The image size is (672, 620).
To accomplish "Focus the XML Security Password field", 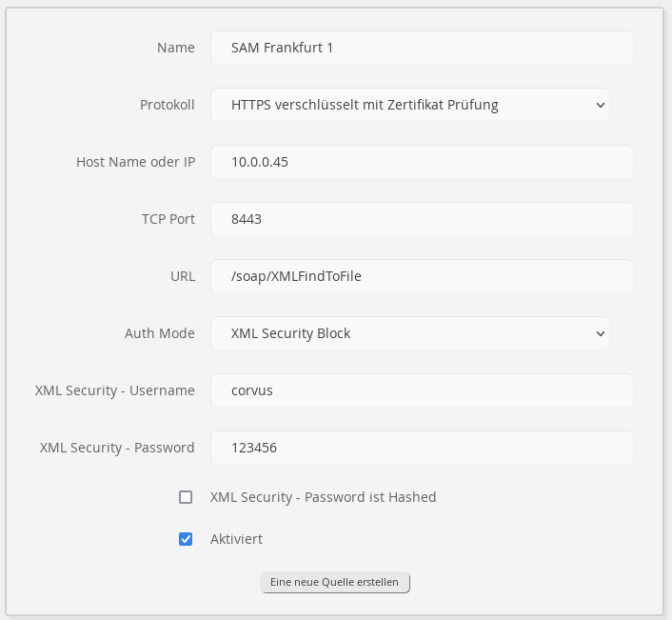I will coord(421,448).
